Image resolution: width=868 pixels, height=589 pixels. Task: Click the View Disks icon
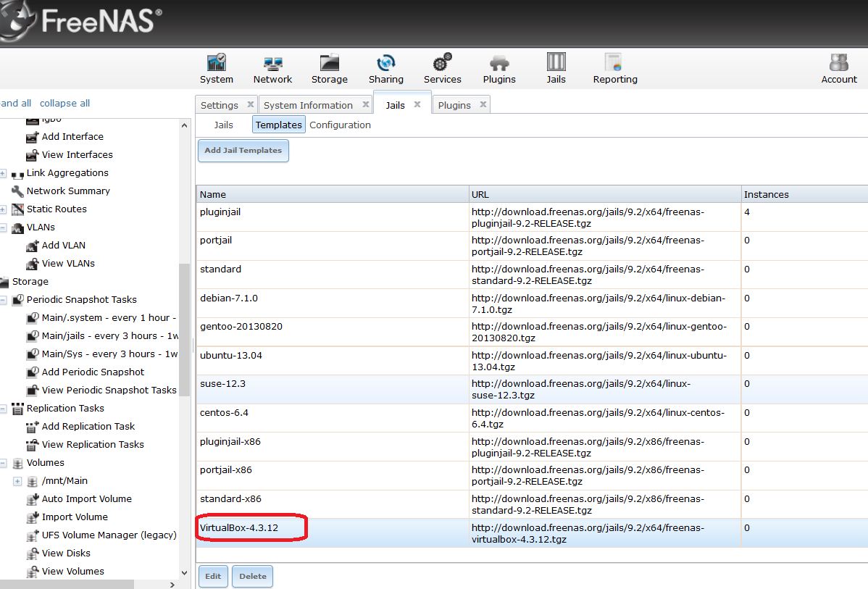pyautogui.click(x=33, y=554)
